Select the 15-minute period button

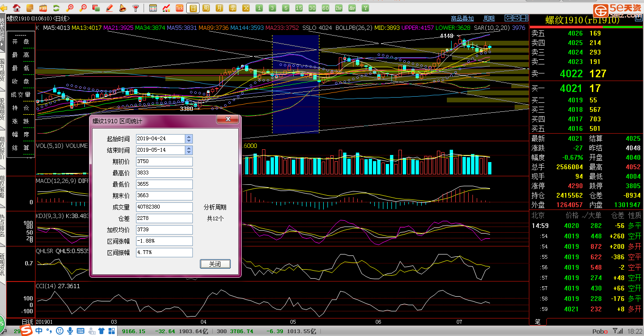(x=299, y=8)
